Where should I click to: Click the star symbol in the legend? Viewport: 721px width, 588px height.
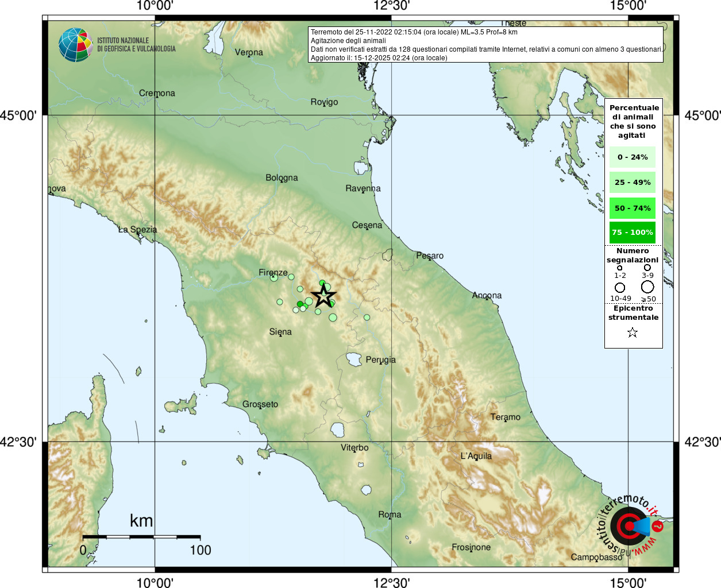pyautogui.click(x=633, y=332)
